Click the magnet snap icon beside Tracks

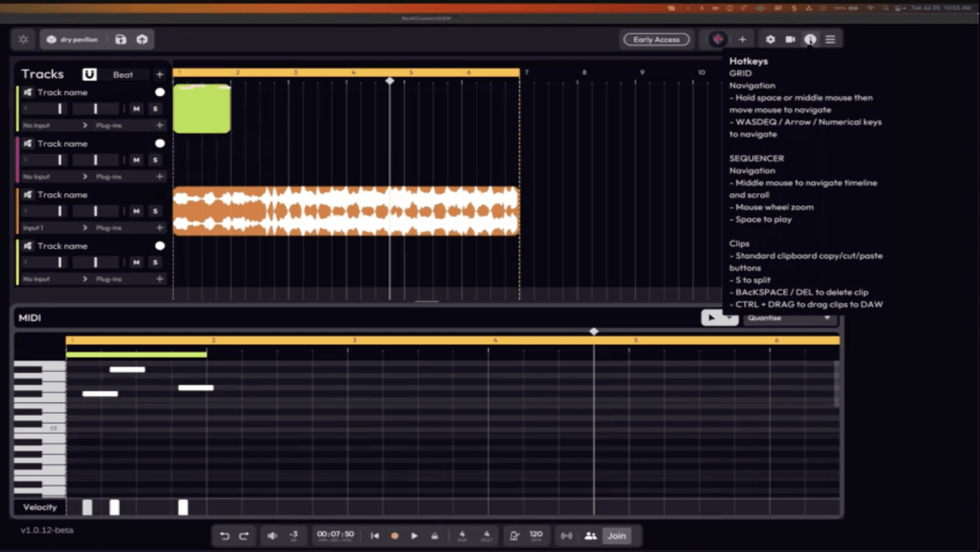pos(89,74)
